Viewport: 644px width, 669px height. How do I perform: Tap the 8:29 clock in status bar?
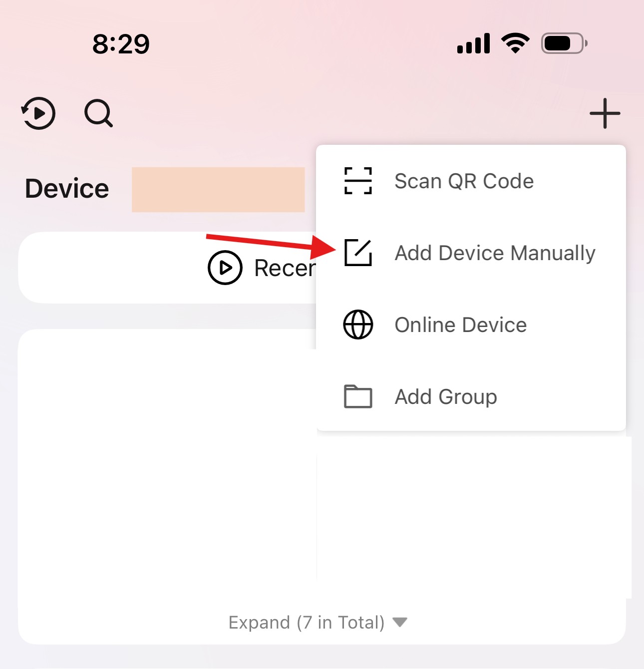[x=121, y=44]
